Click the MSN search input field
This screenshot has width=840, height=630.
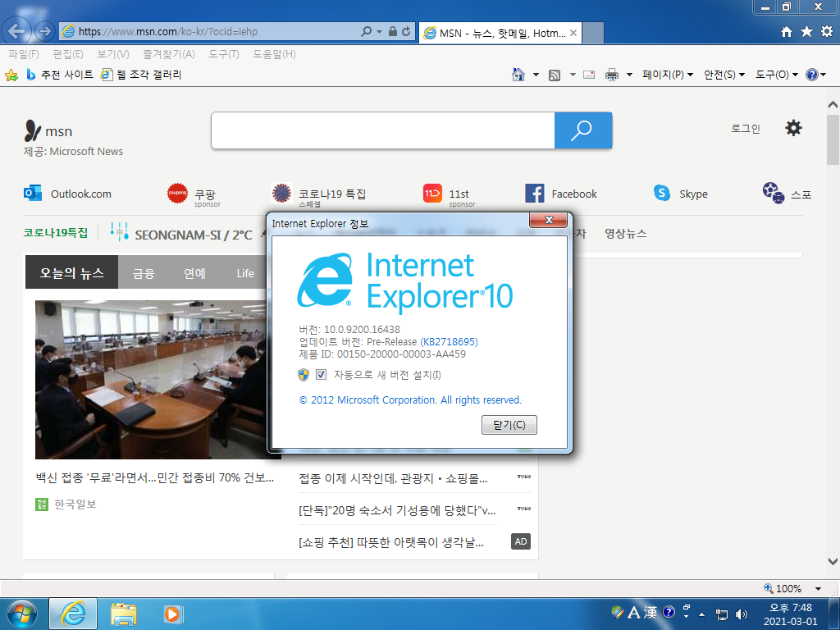pos(383,130)
